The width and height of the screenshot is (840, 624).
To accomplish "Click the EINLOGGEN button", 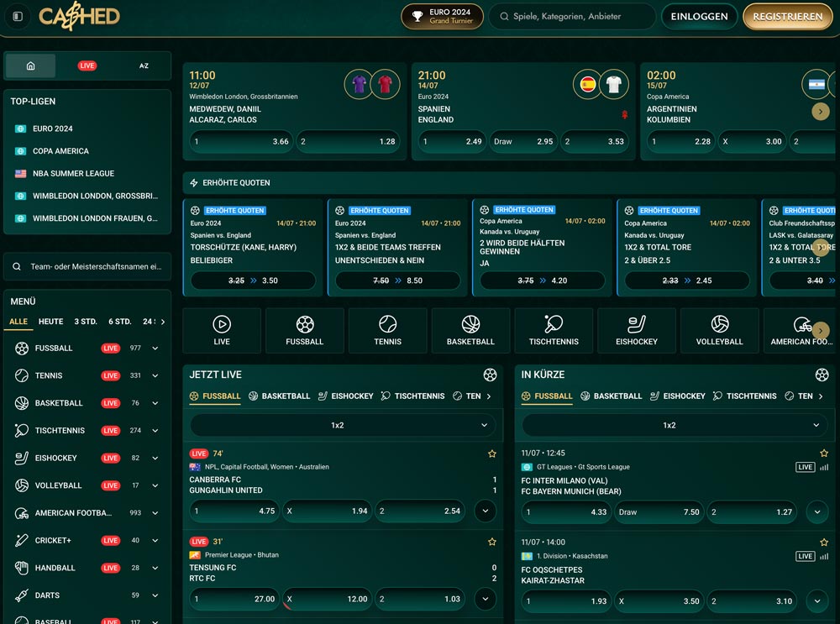I will (x=699, y=16).
